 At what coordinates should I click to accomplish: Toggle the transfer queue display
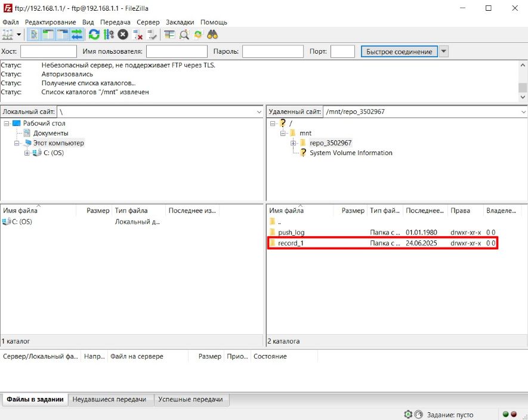point(77,35)
